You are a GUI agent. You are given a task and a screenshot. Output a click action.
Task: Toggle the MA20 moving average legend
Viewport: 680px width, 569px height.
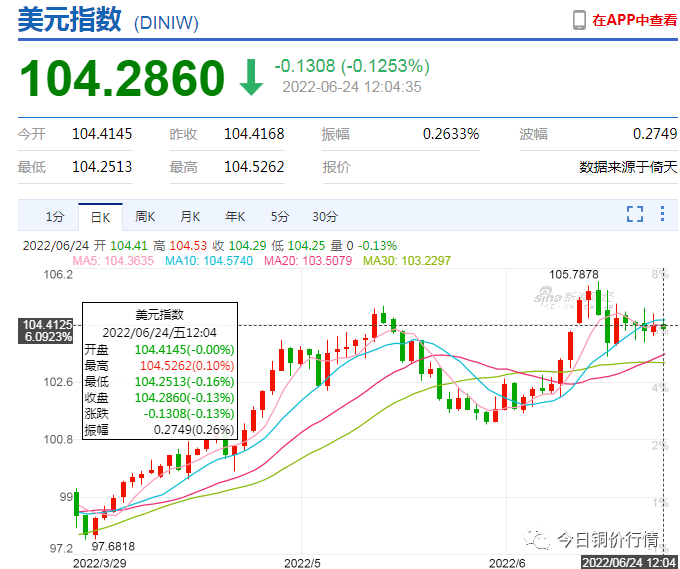(308, 261)
